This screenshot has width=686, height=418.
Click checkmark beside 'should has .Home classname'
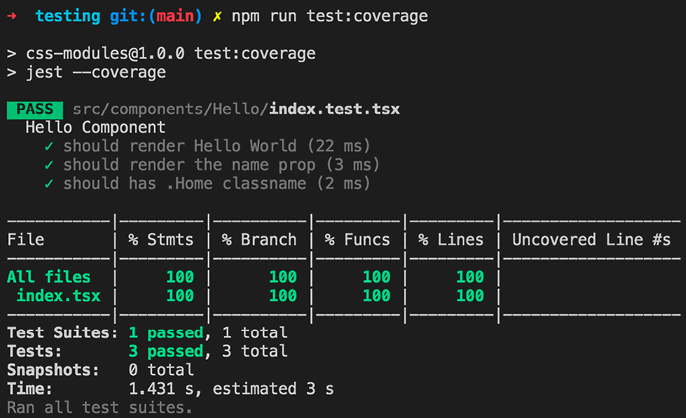click(49, 184)
